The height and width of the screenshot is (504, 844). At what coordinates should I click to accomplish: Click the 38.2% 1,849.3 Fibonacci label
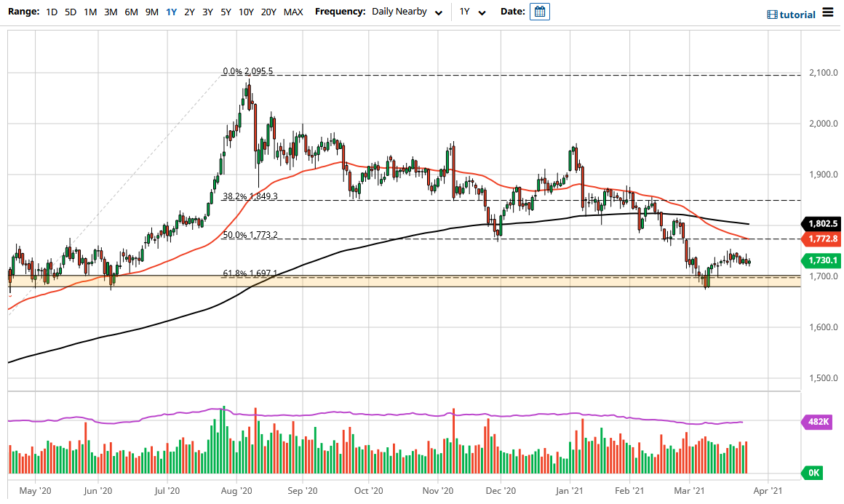[250, 196]
